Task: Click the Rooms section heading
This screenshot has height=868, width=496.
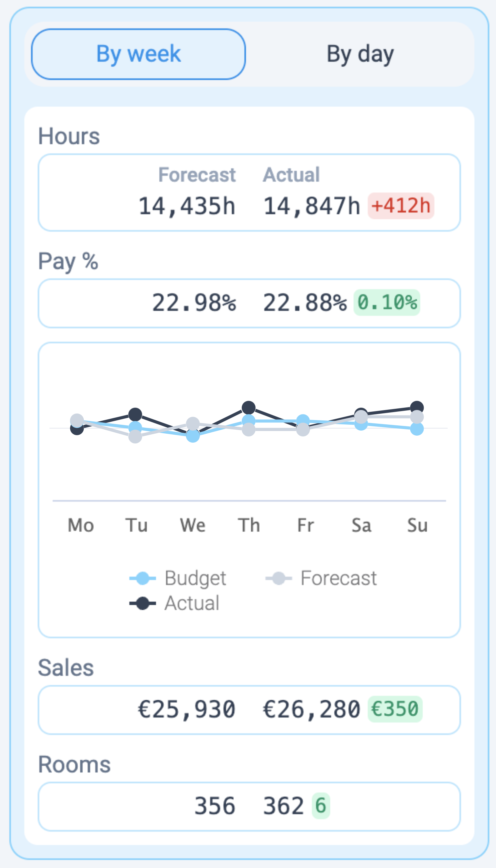Action: tap(74, 764)
